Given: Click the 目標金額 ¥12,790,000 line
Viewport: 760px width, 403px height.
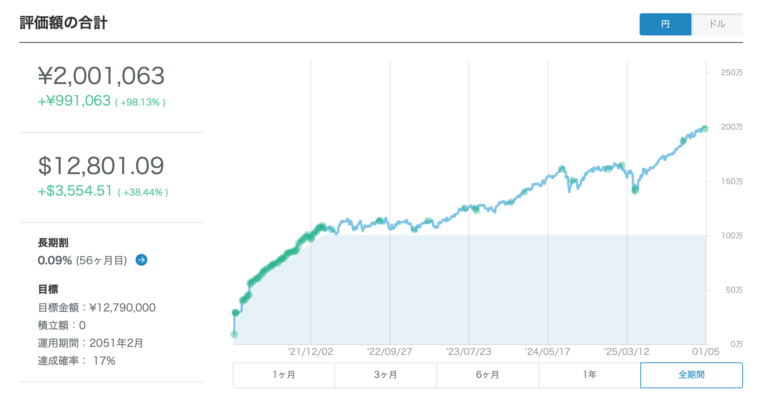Looking at the screenshot, I should tap(96, 308).
